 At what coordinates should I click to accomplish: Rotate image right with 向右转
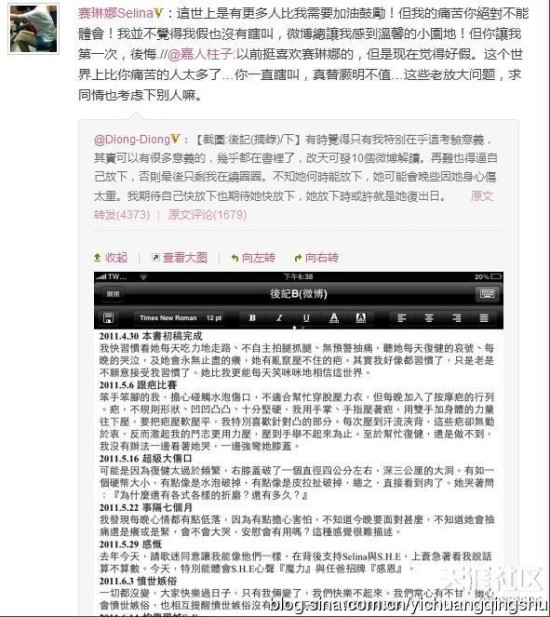pos(317,258)
